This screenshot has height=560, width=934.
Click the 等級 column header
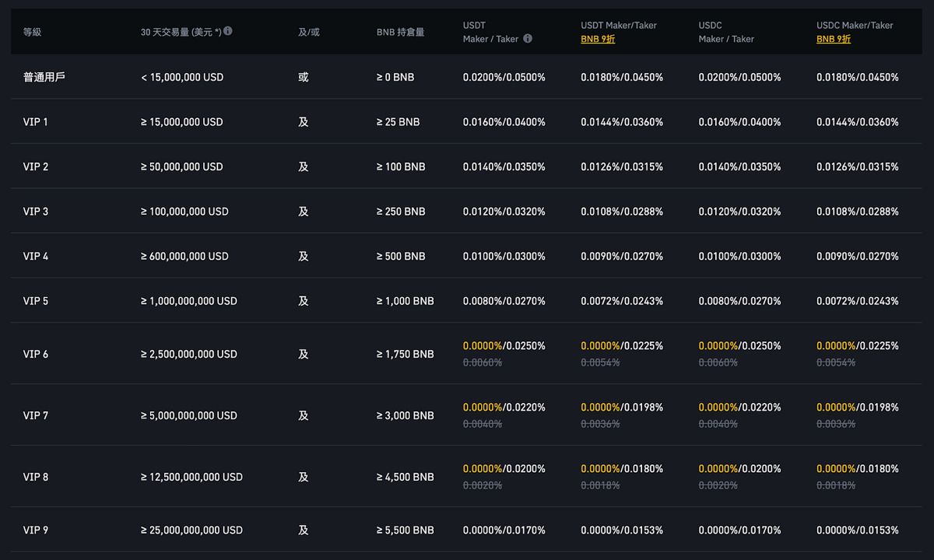[33, 32]
